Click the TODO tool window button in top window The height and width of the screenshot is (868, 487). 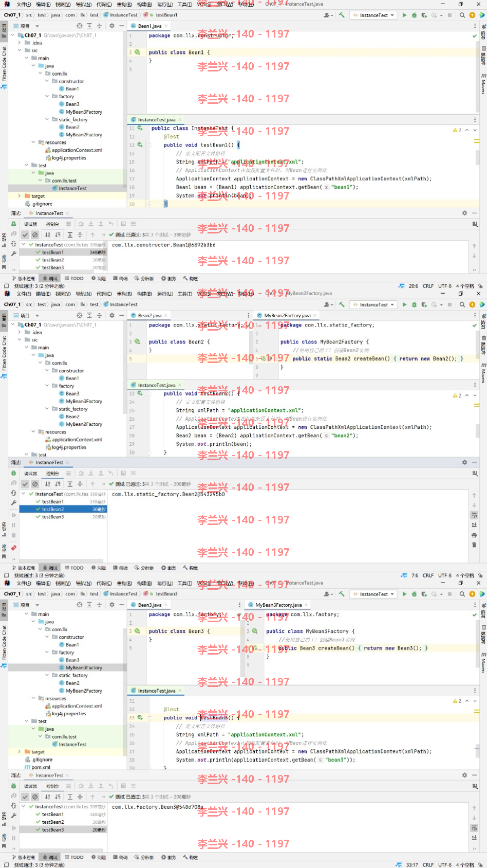[x=74, y=278]
